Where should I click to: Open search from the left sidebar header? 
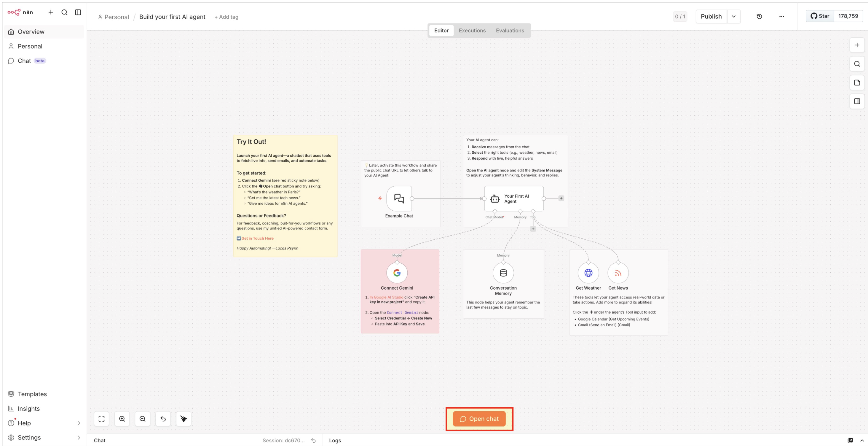[x=64, y=12]
